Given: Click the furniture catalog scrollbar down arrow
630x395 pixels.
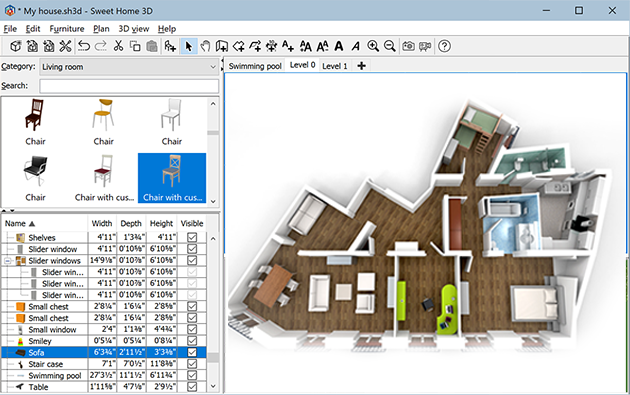Looking at the screenshot, I should click(213, 201).
